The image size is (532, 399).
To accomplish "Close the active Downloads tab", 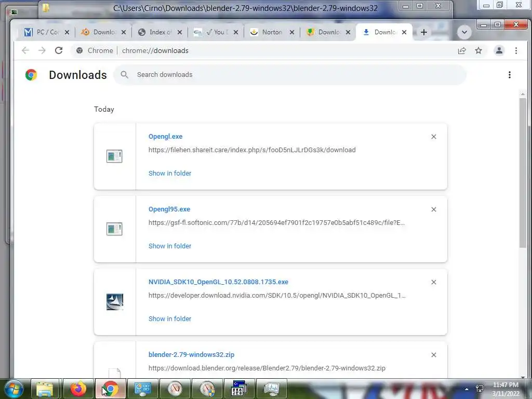I will pos(404,32).
